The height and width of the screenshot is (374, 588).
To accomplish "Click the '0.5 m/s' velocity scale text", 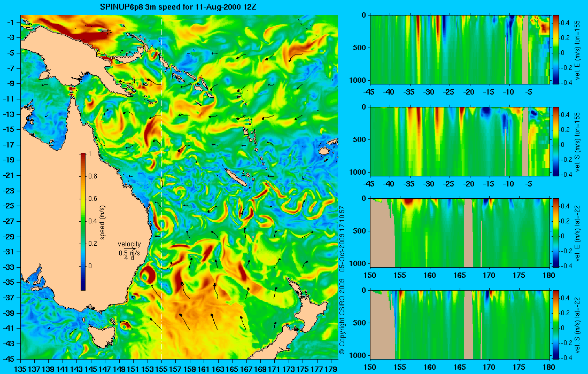I will (129, 253).
